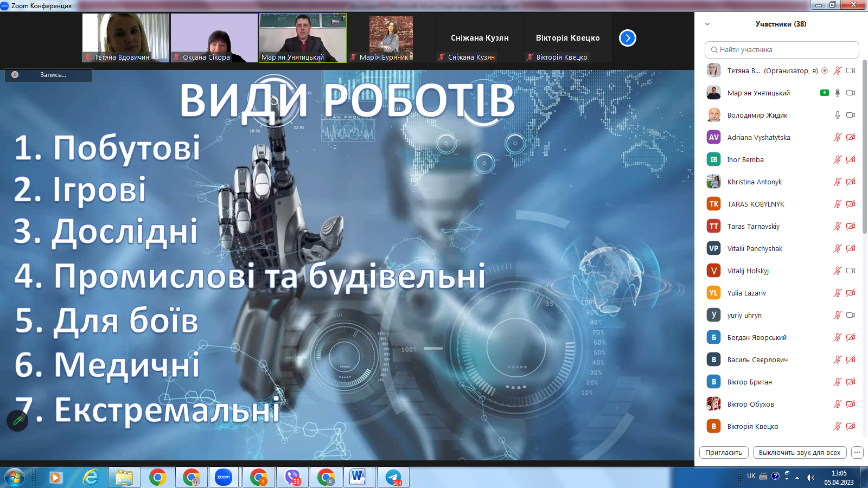Click the green annotation pencil icon
Image resolution: width=868 pixels, height=488 pixels.
coord(17,420)
